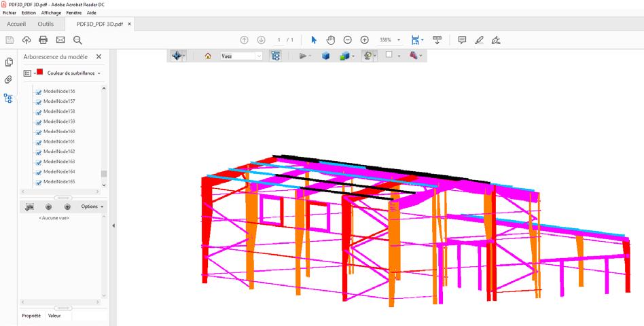Click previous view button in views pane
The width and height of the screenshot is (644, 326).
pos(48,206)
